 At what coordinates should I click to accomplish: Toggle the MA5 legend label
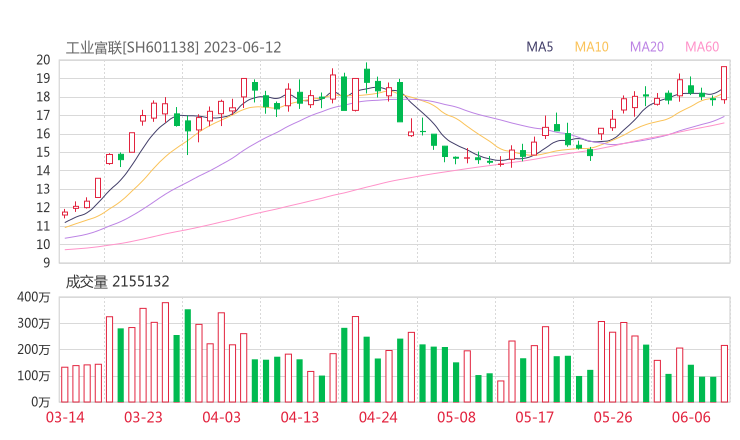(540, 47)
